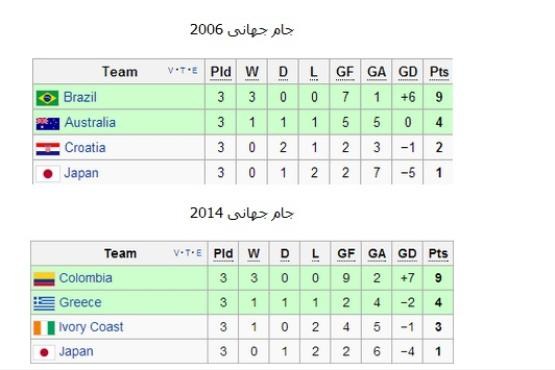The image size is (555, 370).
Task: Open the Croatia team link
Action: pos(85,148)
